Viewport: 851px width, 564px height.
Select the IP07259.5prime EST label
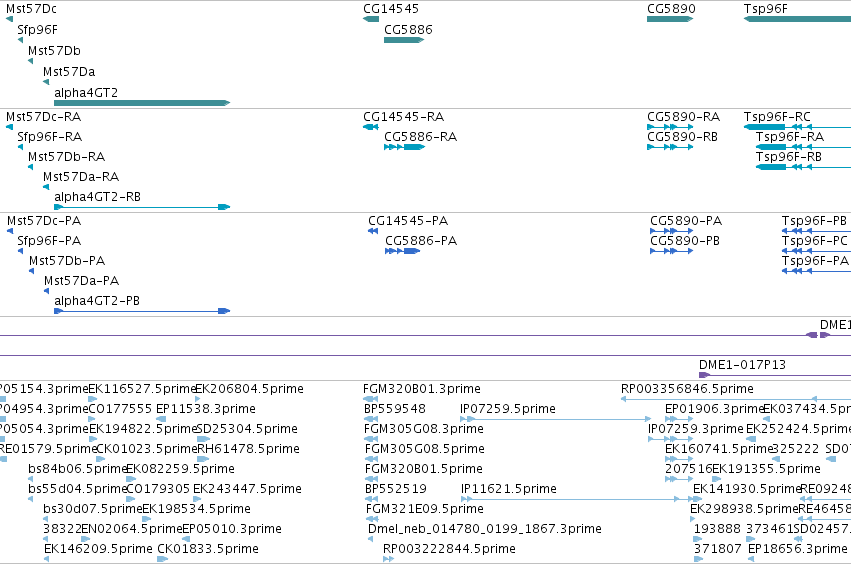point(508,409)
